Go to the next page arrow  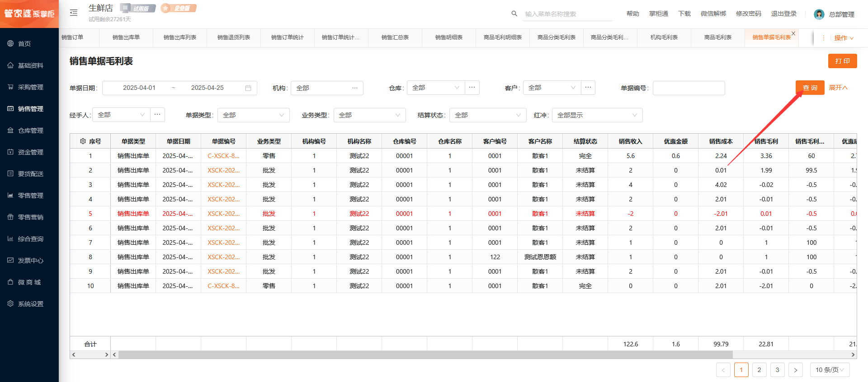point(796,370)
